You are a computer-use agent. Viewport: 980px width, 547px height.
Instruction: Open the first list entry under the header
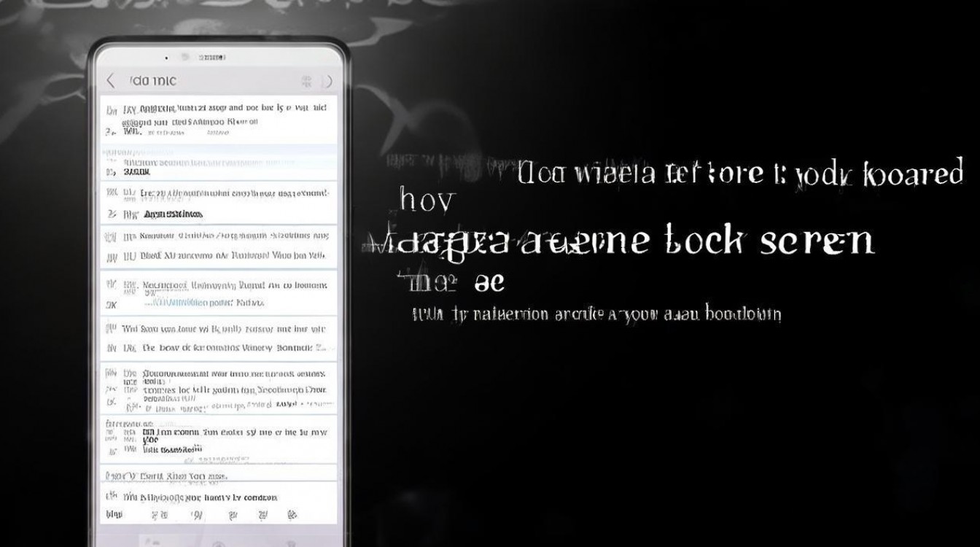pos(219,119)
